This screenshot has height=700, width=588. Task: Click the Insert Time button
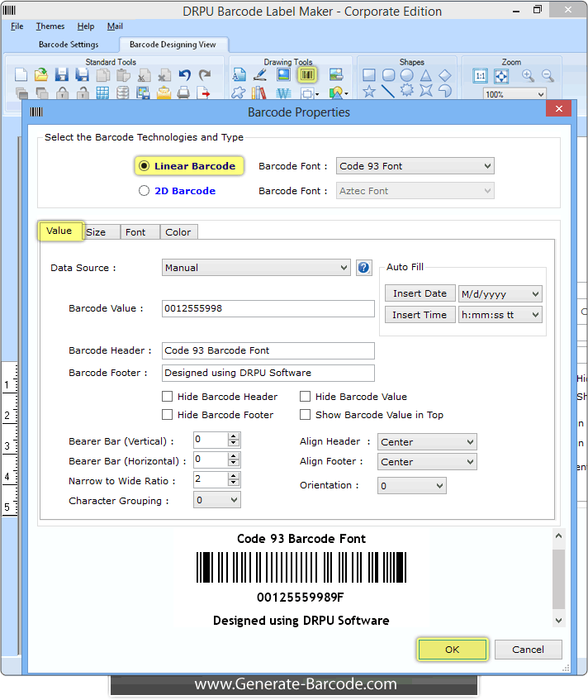click(420, 315)
